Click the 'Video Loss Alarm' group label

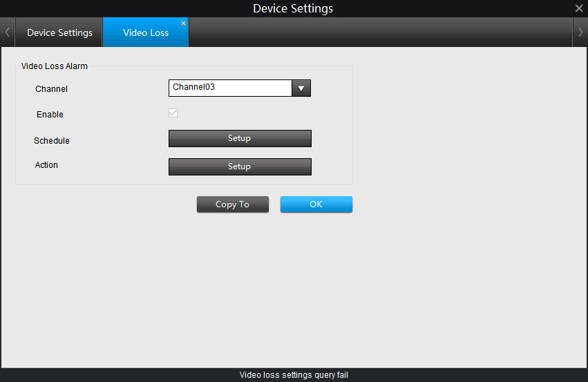click(x=55, y=66)
